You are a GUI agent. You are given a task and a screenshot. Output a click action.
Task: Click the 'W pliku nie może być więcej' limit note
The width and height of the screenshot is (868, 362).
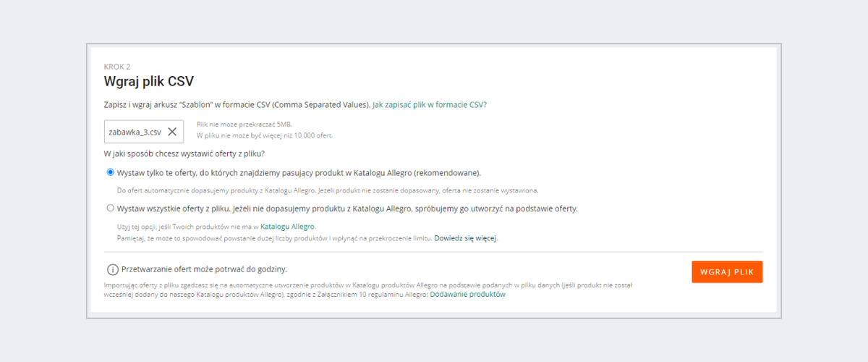(x=265, y=135)
